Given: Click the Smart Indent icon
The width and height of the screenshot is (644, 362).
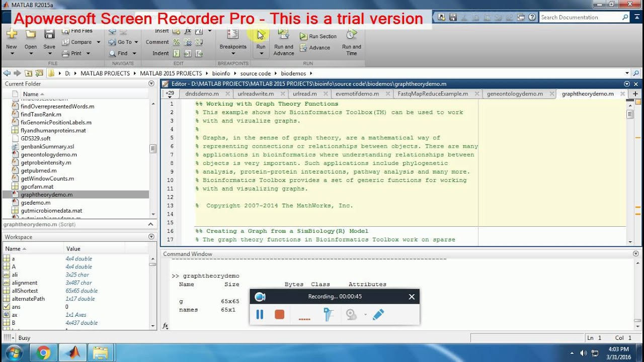Looking at the screenshot, I should coord(177,53).
